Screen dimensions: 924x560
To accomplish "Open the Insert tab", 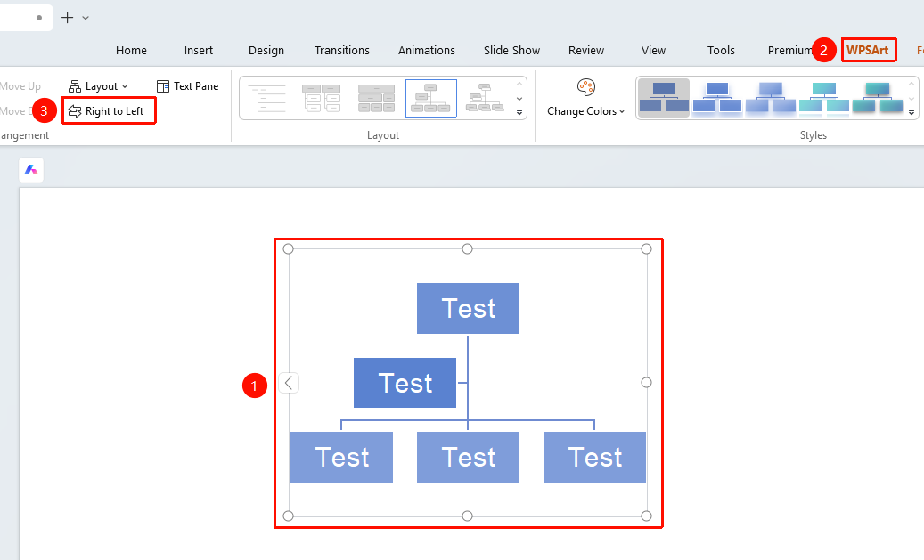I will tap(199, 51).
